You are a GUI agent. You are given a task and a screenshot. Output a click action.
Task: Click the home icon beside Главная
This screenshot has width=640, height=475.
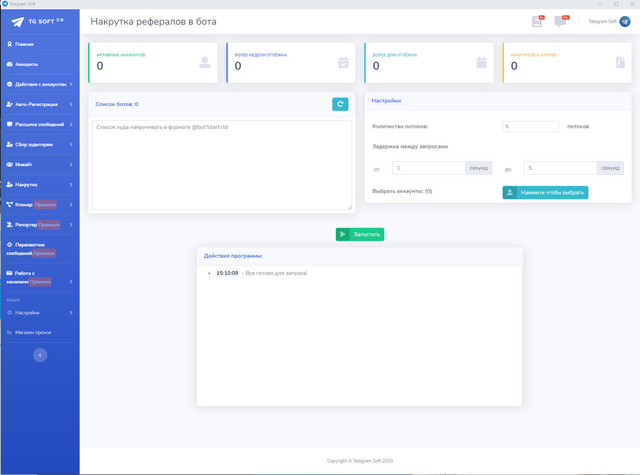click(x=9, y=44)
